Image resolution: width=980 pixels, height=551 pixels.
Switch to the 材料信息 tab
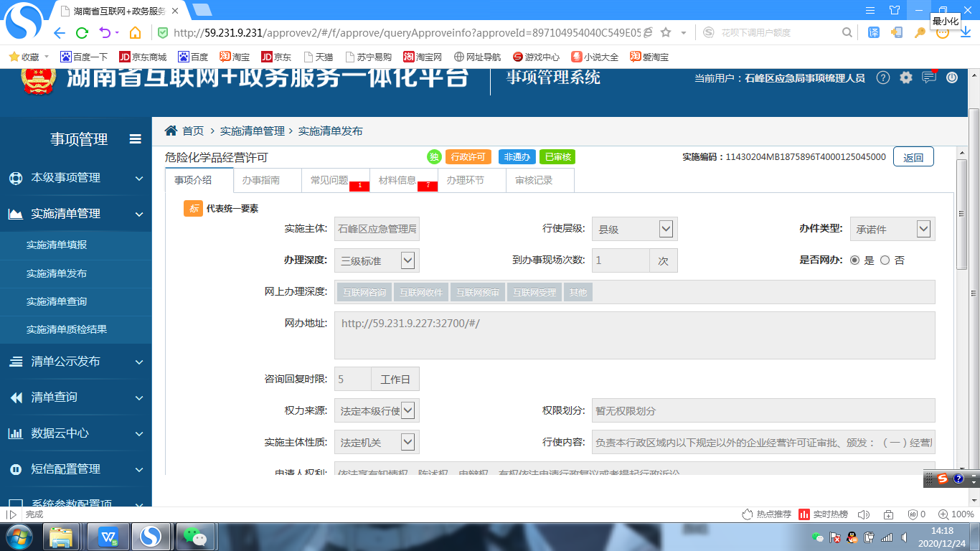point(397,180)
